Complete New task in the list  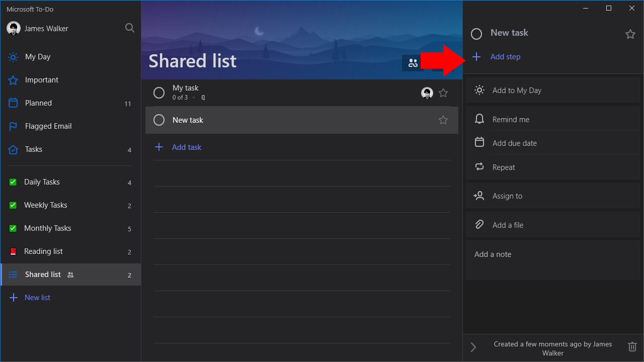click(159, 120)
